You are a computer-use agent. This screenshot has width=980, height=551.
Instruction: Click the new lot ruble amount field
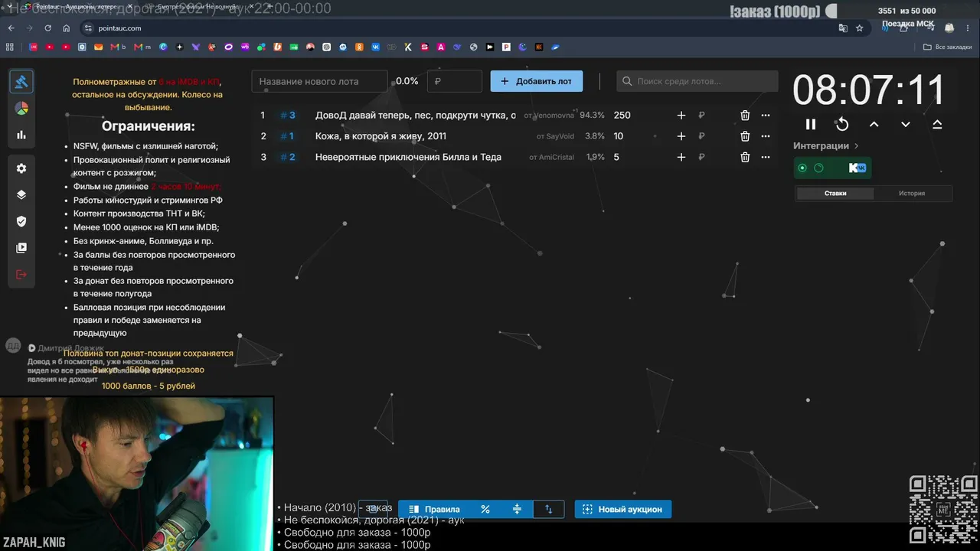454,81
